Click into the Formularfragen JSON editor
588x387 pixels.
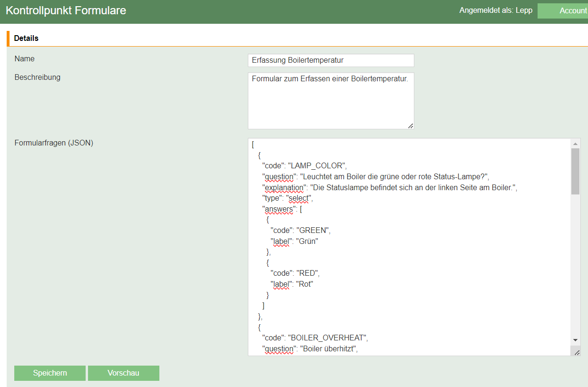[409, 247]
